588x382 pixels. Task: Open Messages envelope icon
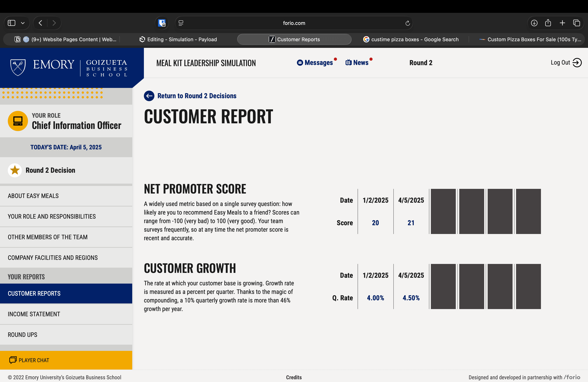point(300,63)
